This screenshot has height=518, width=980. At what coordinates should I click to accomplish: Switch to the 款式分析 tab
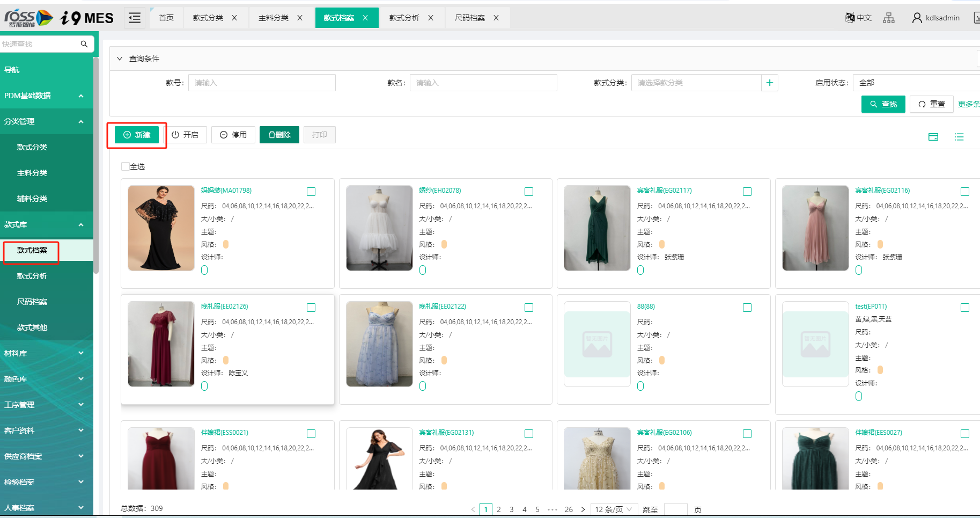click(404, 18)
